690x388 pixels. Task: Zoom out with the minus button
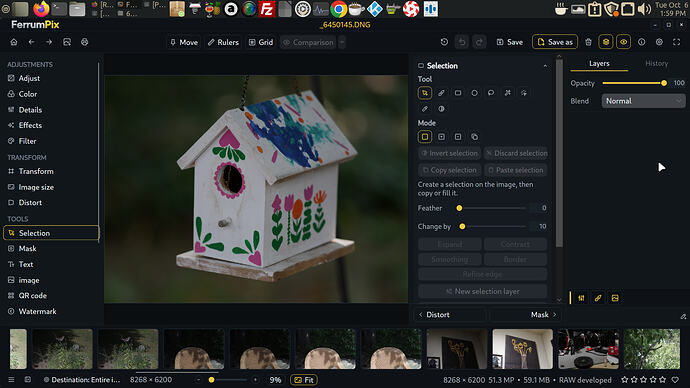[x=198, y=380]
